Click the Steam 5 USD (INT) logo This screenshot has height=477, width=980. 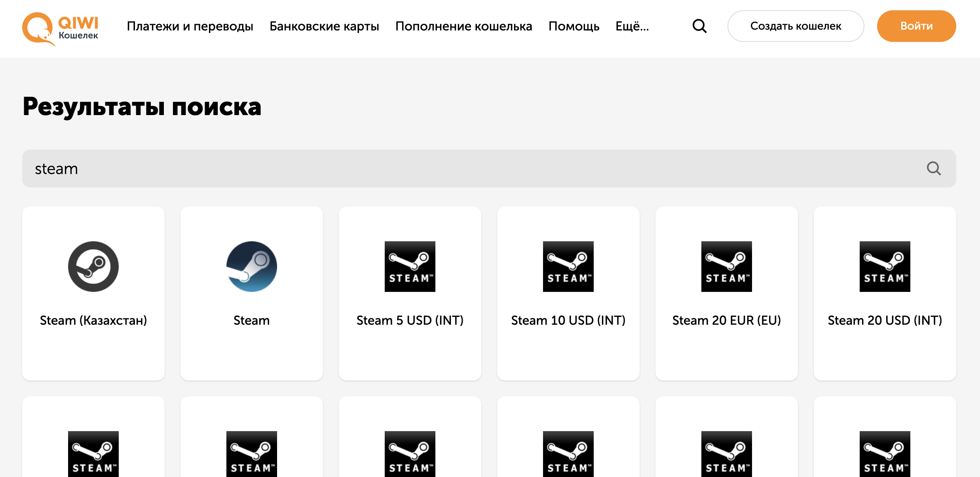click(410, 267)
